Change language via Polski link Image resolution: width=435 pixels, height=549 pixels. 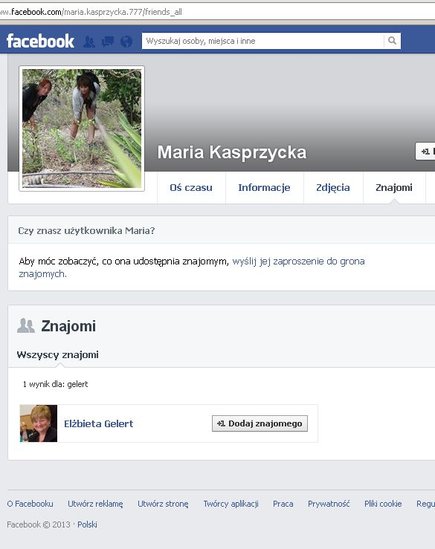(87, 524)
